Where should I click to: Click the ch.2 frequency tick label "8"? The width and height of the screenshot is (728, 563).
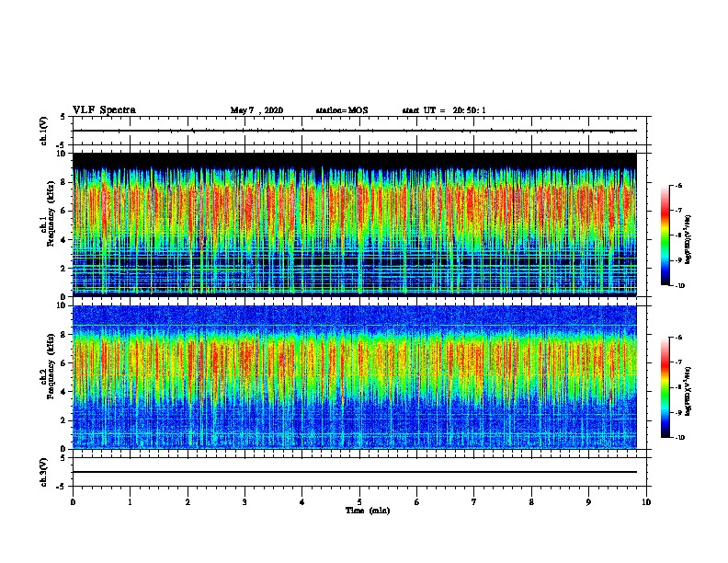pos(63,335)
